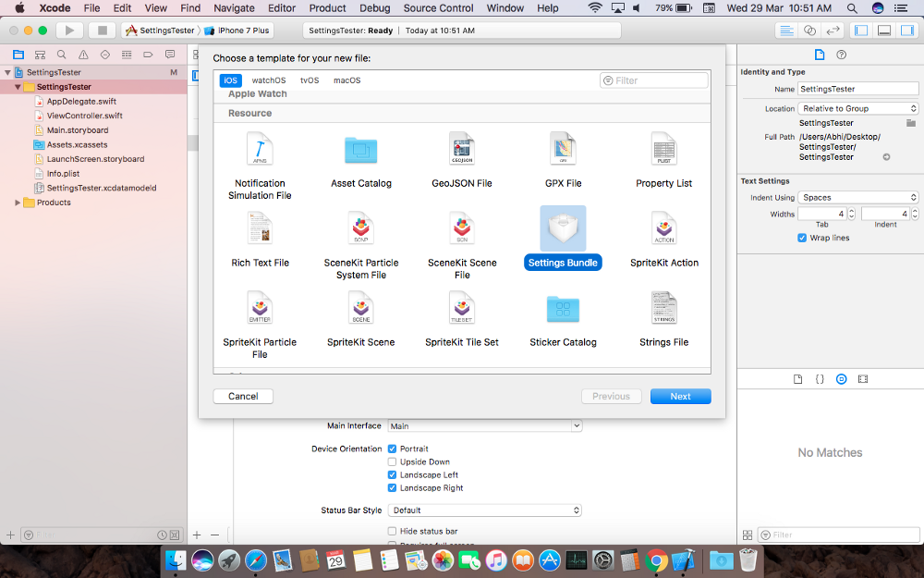The height and width of the screenshot is (578, 924).
Task: Select Info.plist in the navigator
Action: (63, 174)
